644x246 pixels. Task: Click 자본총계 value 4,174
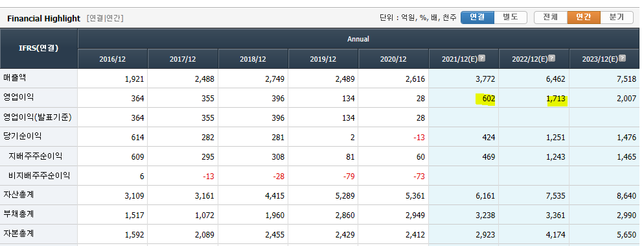(x=556, y=236)
